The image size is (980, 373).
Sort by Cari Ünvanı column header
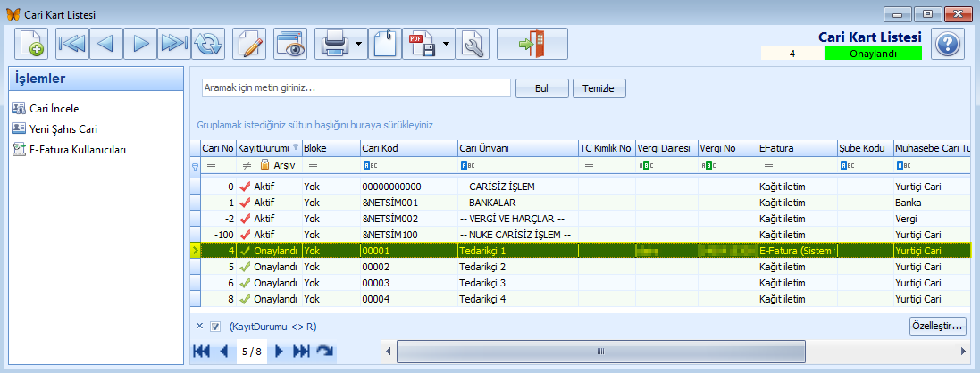pyautogui.click(x=518, y=148)
